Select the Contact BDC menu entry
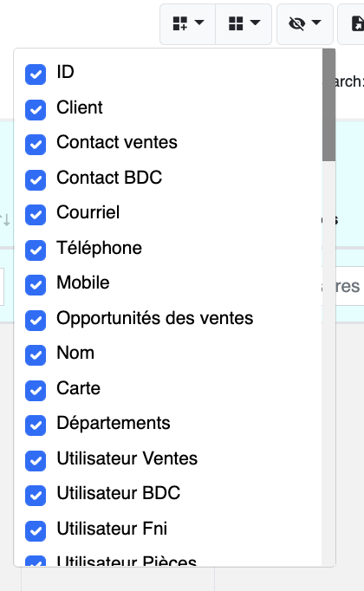Viewport: 364px width, 591px height. click(109, 178)
